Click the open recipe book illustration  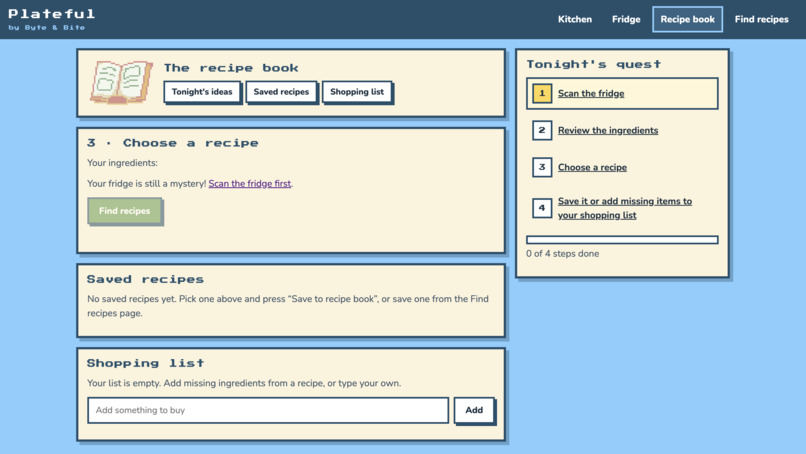(121, 82)
